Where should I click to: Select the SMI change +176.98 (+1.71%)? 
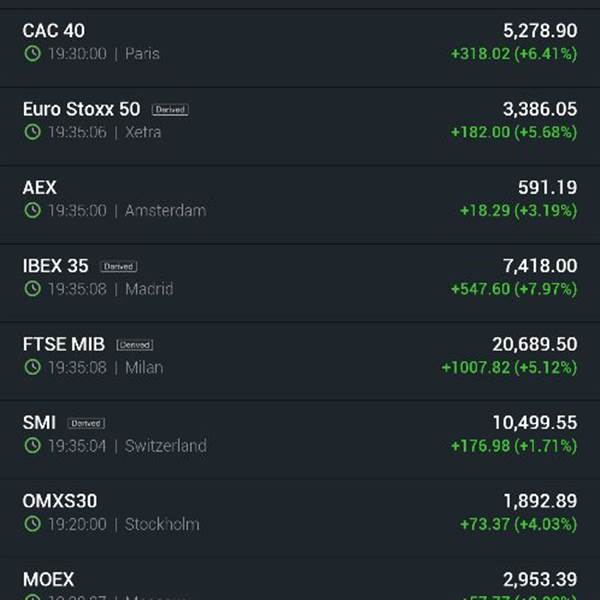click(514, 446)
